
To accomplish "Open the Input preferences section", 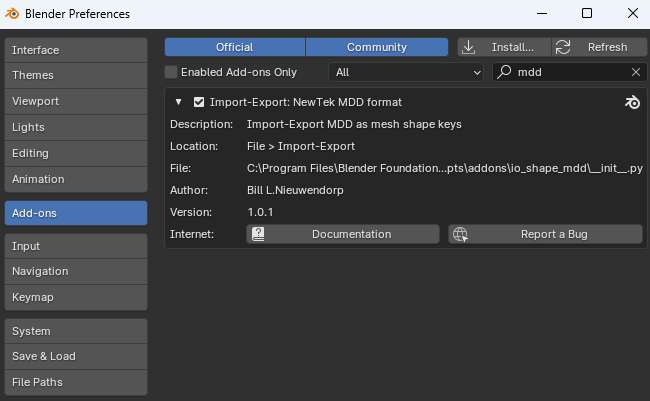I will pyautogui.click(x=76, y=246).
